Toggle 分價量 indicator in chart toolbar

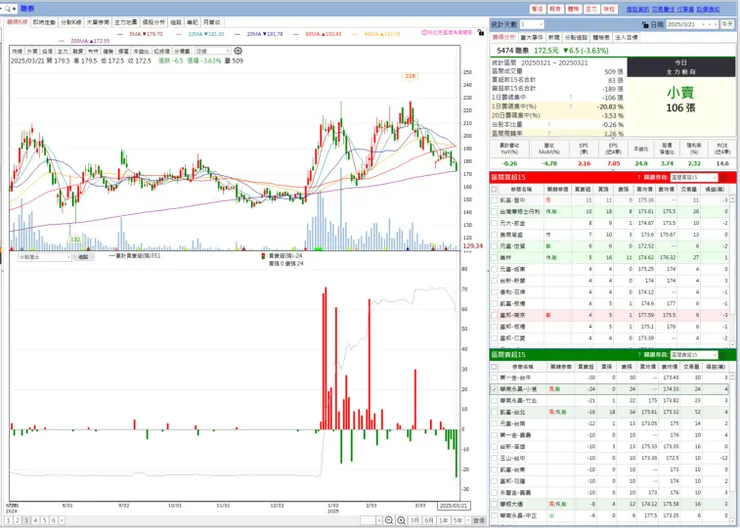(182, 51)
